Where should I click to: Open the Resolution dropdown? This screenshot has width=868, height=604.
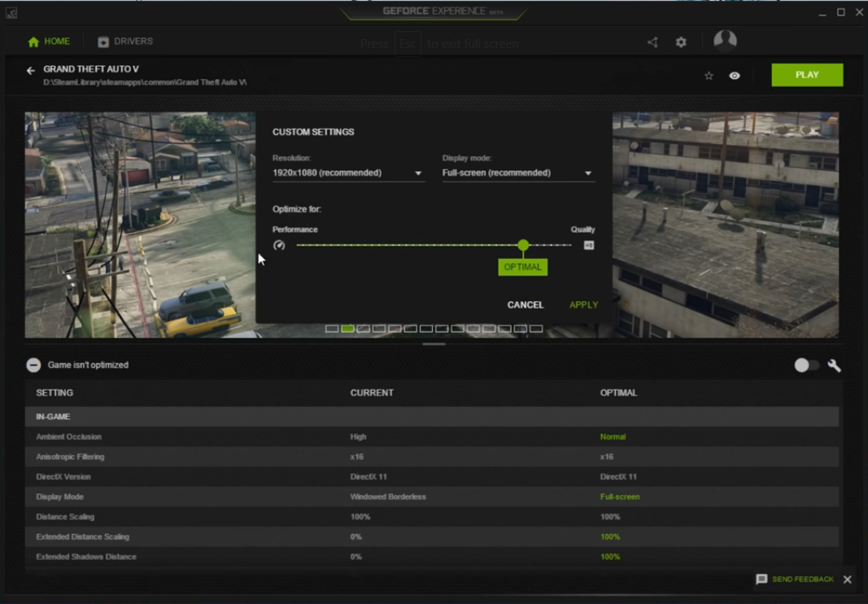348,173
